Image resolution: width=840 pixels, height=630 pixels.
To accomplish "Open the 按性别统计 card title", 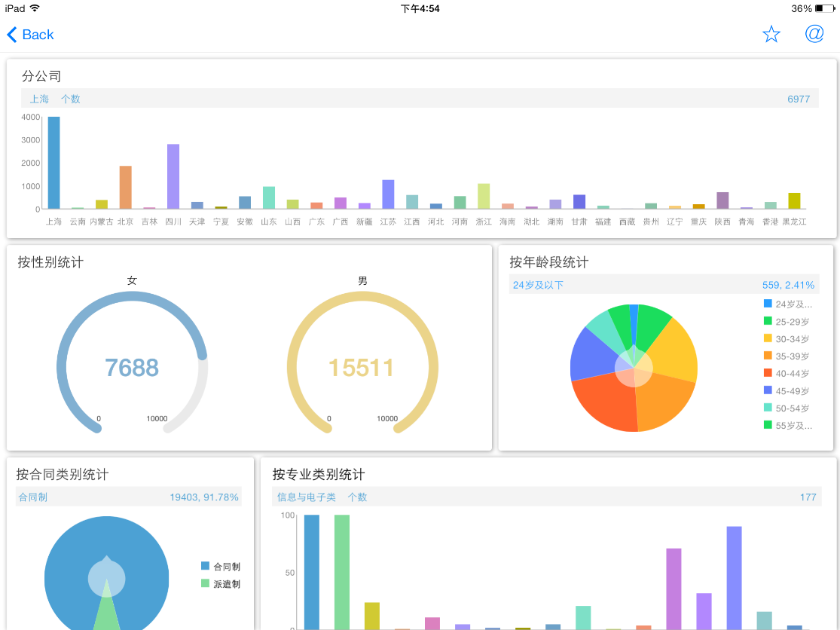I will coord(50,262).
